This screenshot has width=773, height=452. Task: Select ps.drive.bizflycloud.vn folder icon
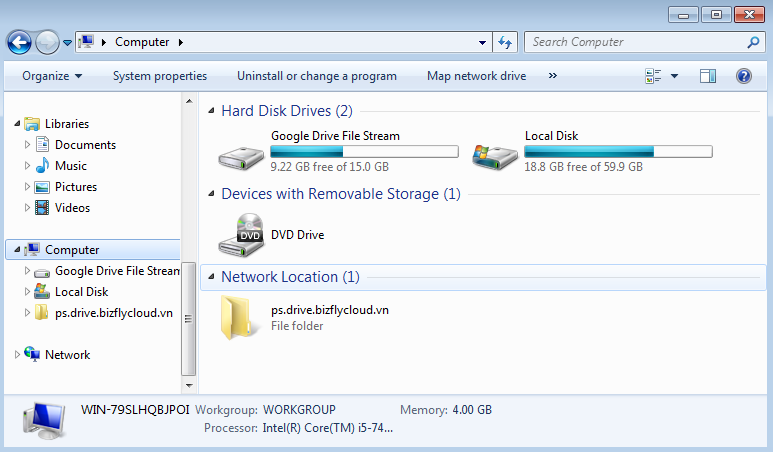241,318
